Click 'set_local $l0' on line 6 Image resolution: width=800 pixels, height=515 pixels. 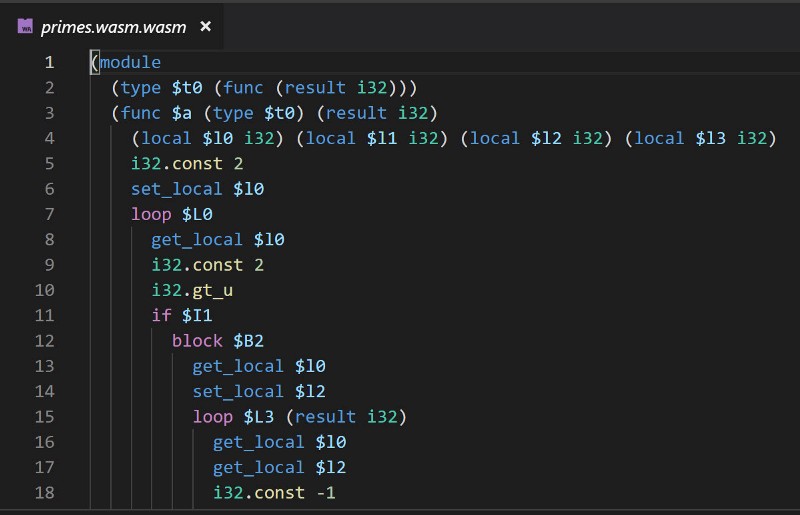197,189
